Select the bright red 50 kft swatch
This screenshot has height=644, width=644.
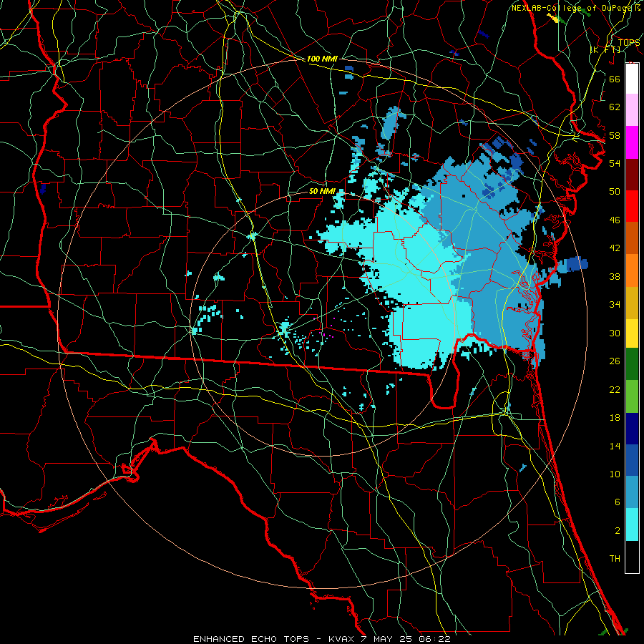(x=632, y=206)
